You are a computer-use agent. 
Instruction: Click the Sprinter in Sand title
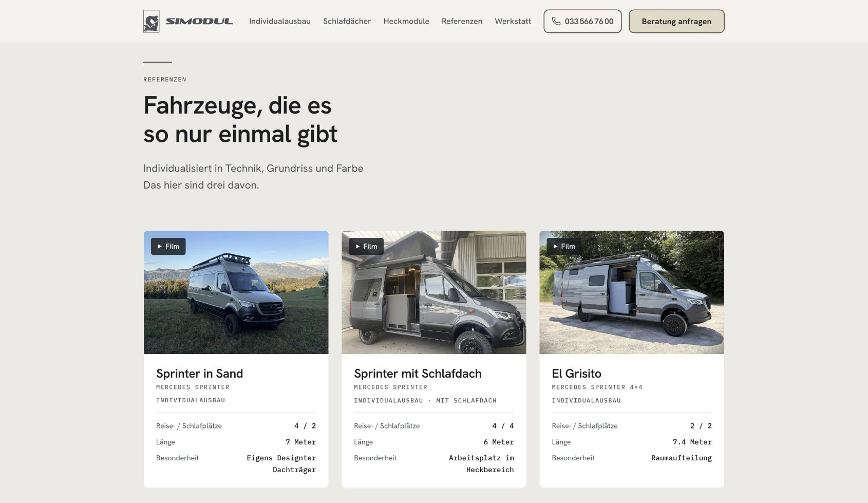tap(199, 374)
